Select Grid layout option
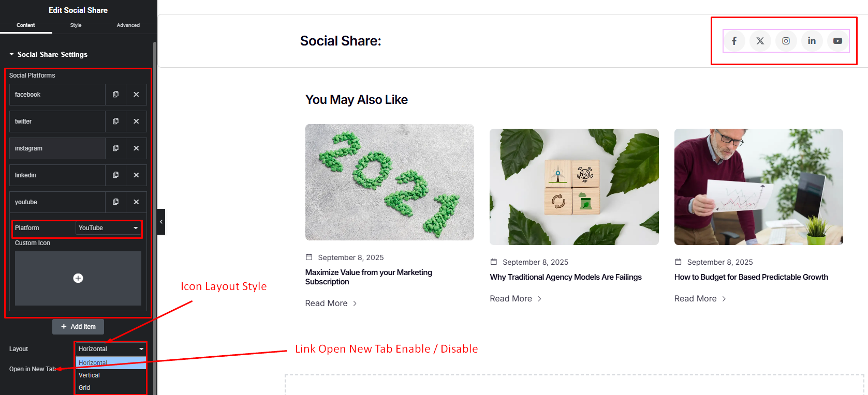Viewport: 868px width, 395px height. point(84,388)
